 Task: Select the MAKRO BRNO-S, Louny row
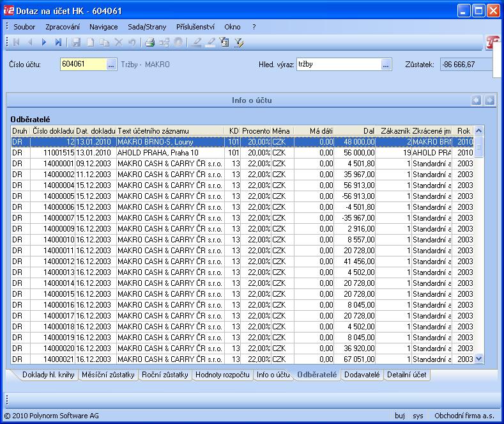point(242,142)
